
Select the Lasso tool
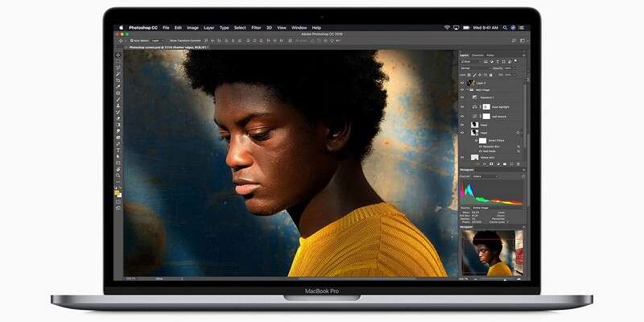[118, 68]
